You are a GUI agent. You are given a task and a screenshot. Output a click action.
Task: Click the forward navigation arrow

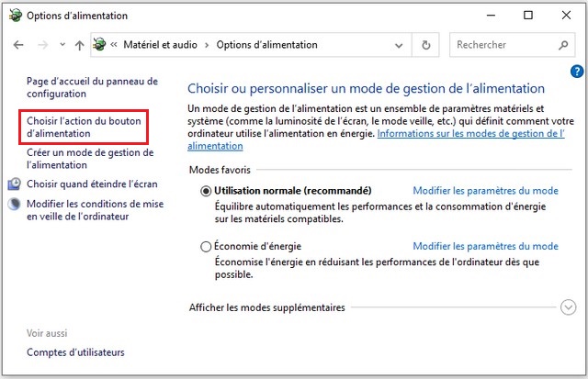(42, 45)
